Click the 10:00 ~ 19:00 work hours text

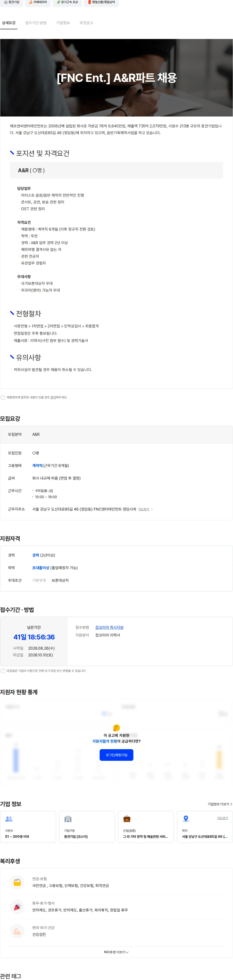coord(46,497)
